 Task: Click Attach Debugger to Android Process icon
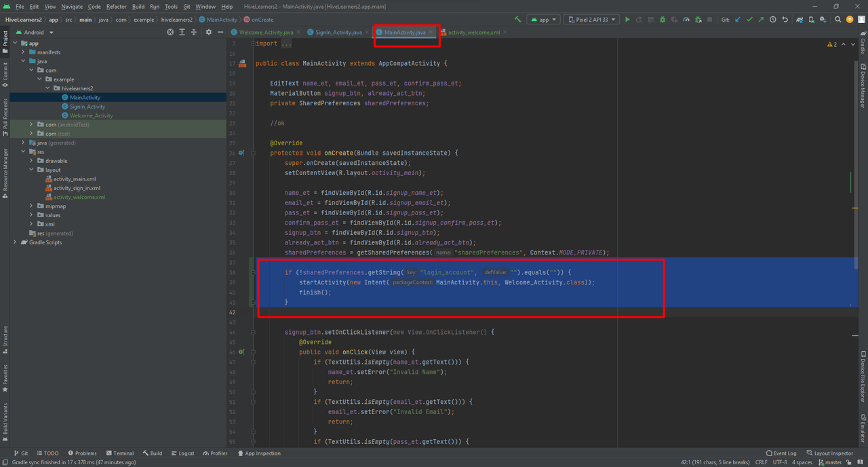tap(698, 20)
